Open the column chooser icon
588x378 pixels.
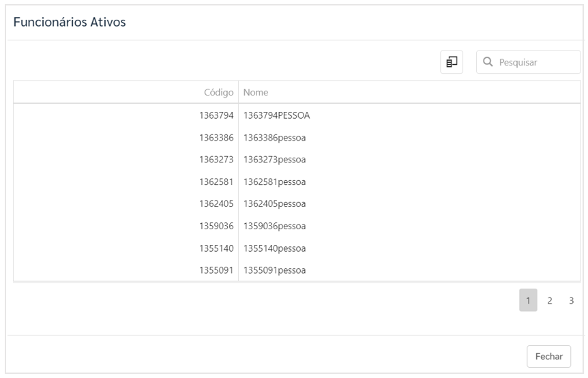click(451, 62)
